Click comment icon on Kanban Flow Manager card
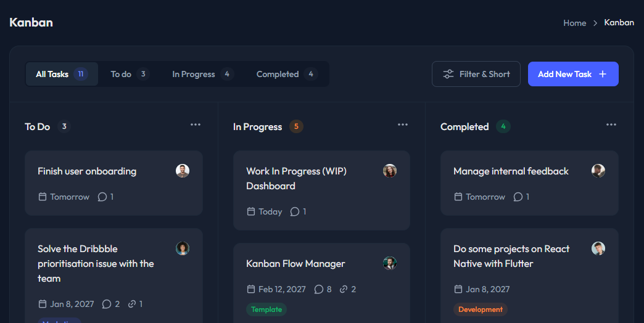The image size is (644, 323). pyautogui.click(x=319, y=289)
